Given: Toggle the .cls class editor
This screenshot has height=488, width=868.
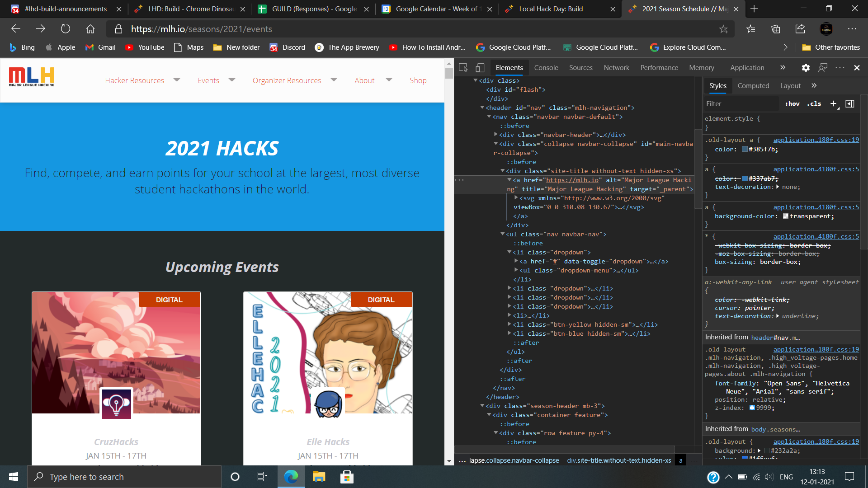Looking at the screenshot, I should (814, 103).
